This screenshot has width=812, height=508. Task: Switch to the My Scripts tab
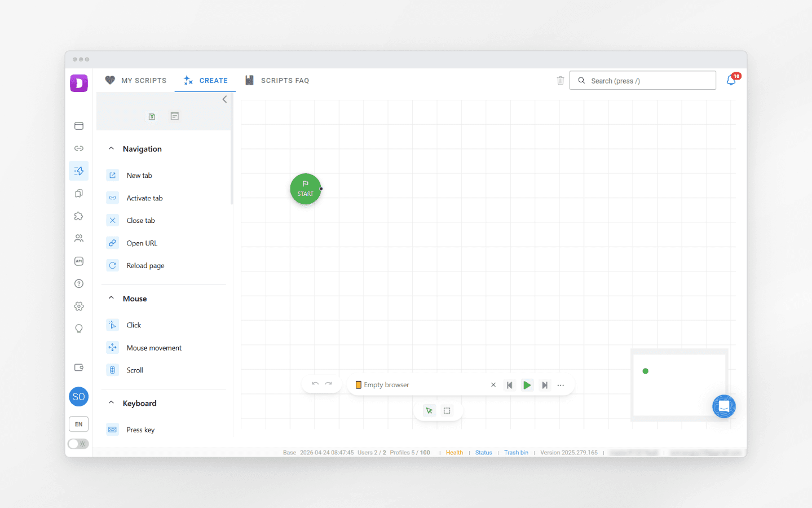(136, 81)
